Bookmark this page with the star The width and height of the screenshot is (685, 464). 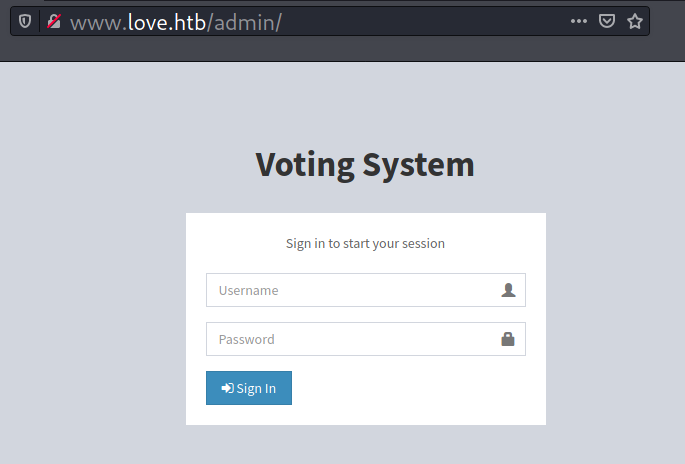pos(635,21)
